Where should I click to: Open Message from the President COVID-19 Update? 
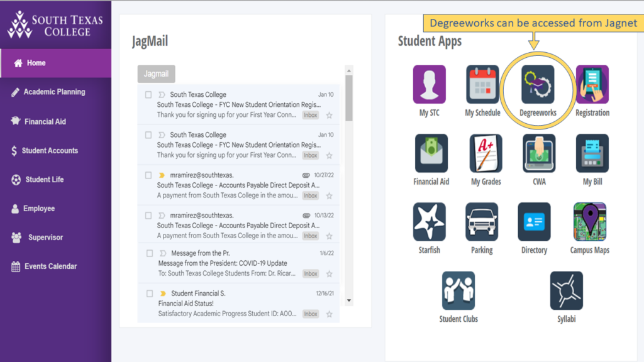pos(238,263)
